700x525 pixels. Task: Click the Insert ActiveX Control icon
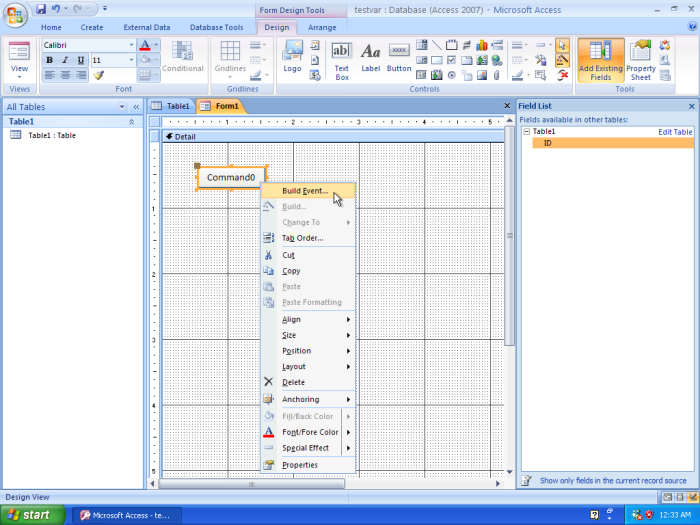coord(562,75)
